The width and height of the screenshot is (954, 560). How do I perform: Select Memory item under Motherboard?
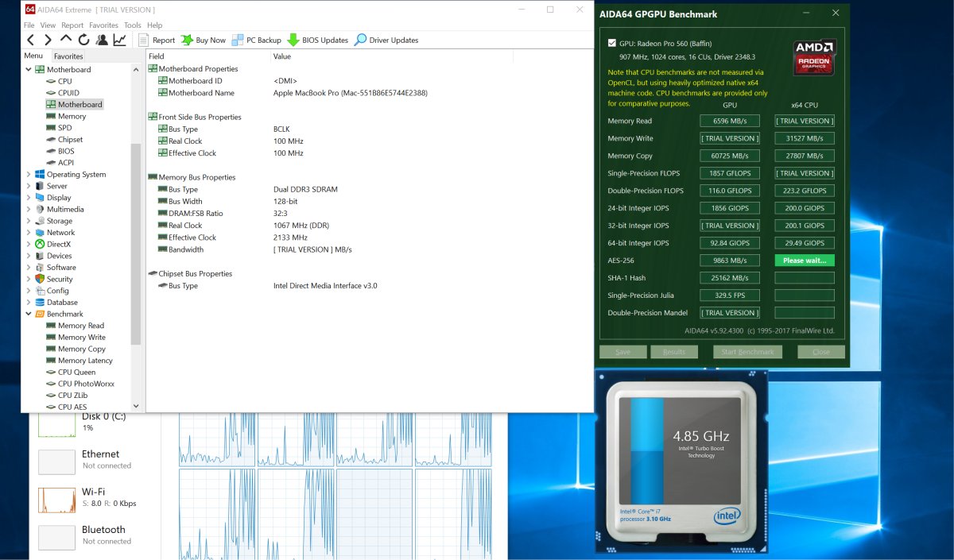pyautogui.click(x=72, y=116)
